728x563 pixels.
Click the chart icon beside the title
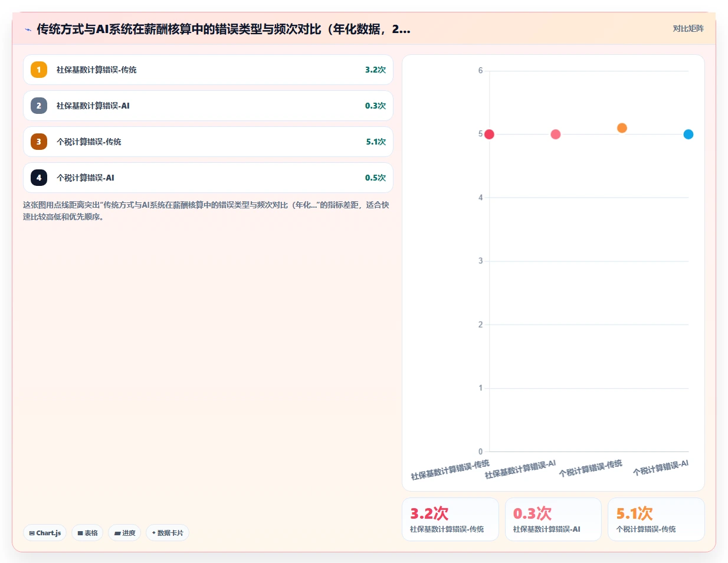28,29
